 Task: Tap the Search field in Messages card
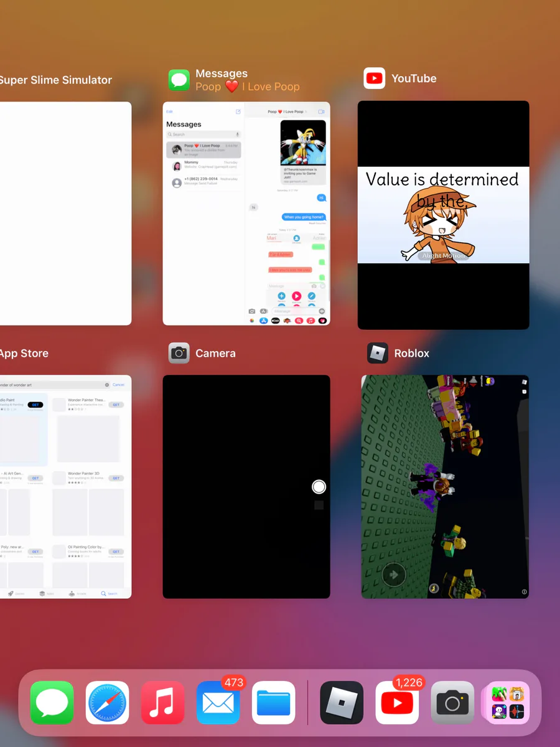(203, 134)
